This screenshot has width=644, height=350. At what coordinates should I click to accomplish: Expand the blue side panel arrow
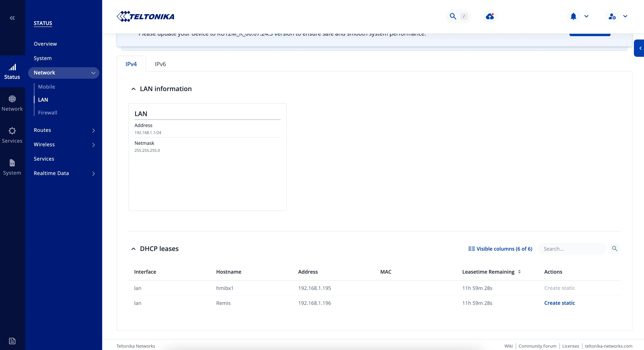(640, 48)
